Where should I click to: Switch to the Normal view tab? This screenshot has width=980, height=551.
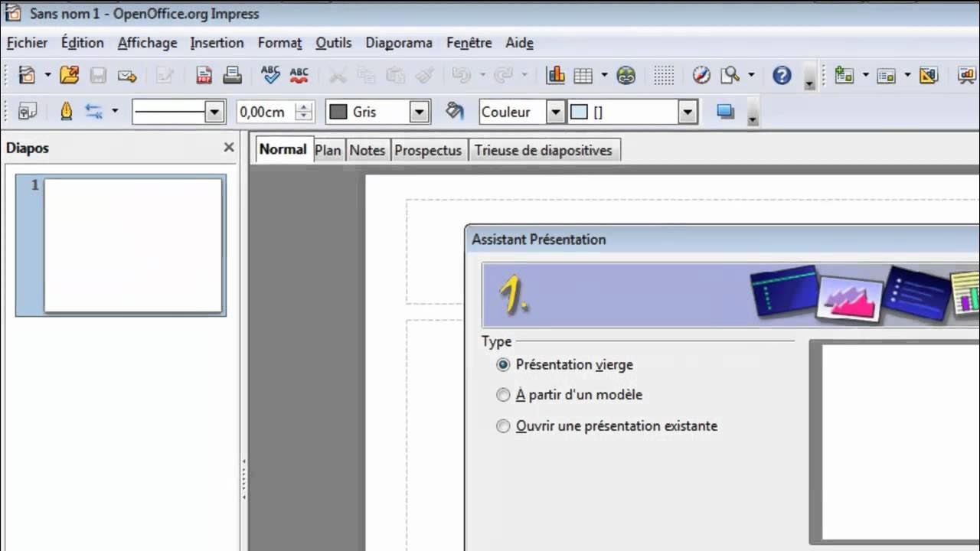[283, 149]
